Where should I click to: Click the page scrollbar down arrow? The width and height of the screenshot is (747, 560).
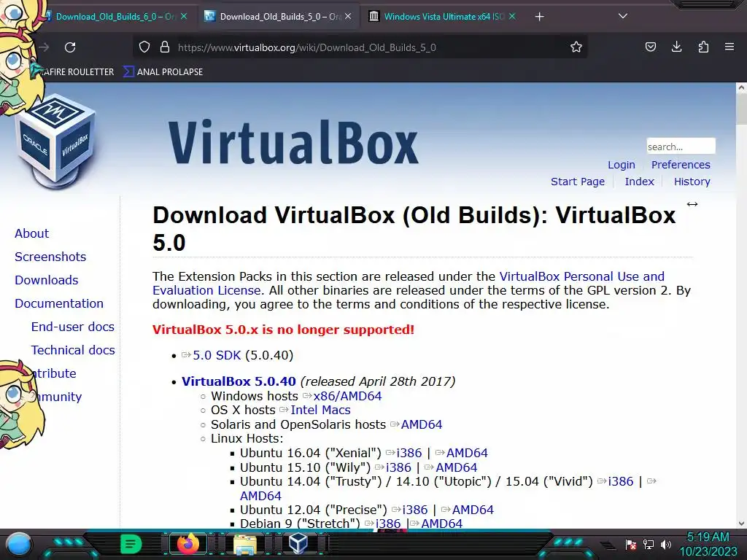[741, 523]
